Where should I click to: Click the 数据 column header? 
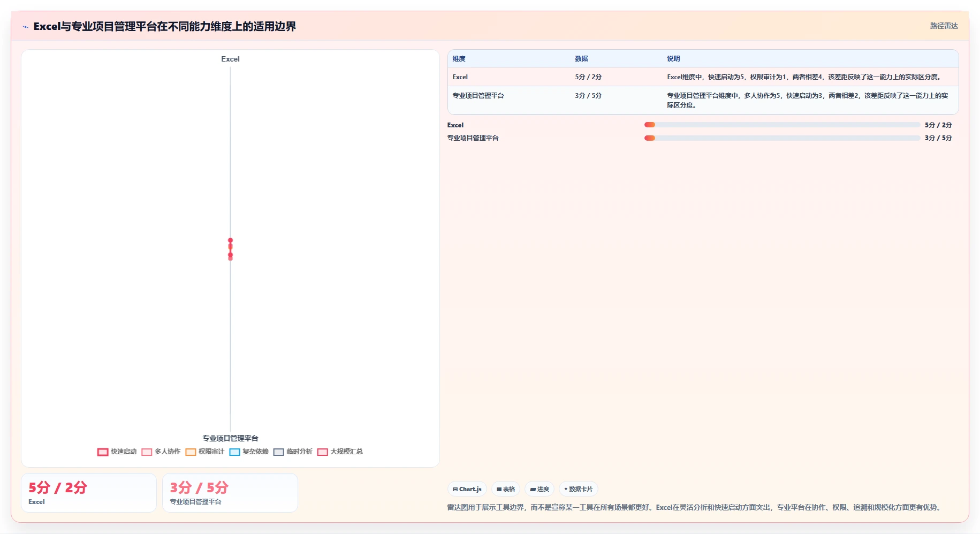click(x=581, y=59)
